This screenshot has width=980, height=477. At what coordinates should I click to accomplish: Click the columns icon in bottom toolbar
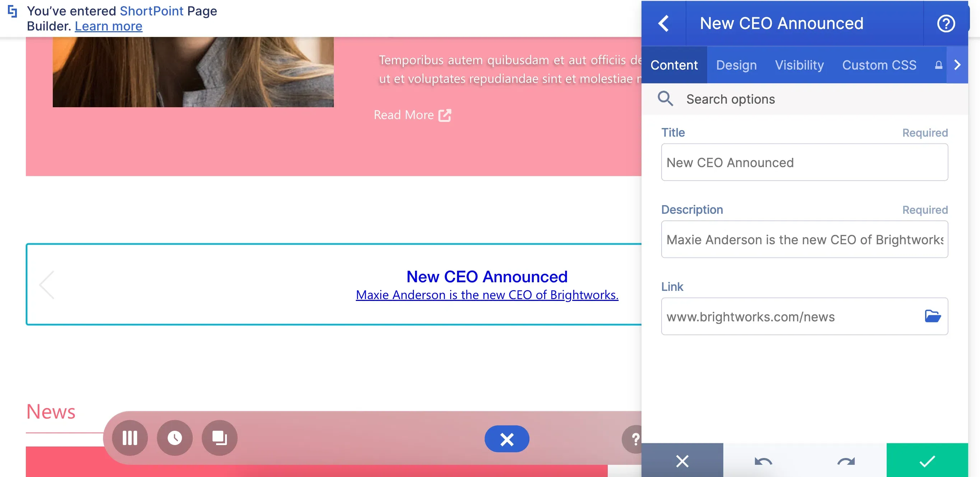coord(130,438)
